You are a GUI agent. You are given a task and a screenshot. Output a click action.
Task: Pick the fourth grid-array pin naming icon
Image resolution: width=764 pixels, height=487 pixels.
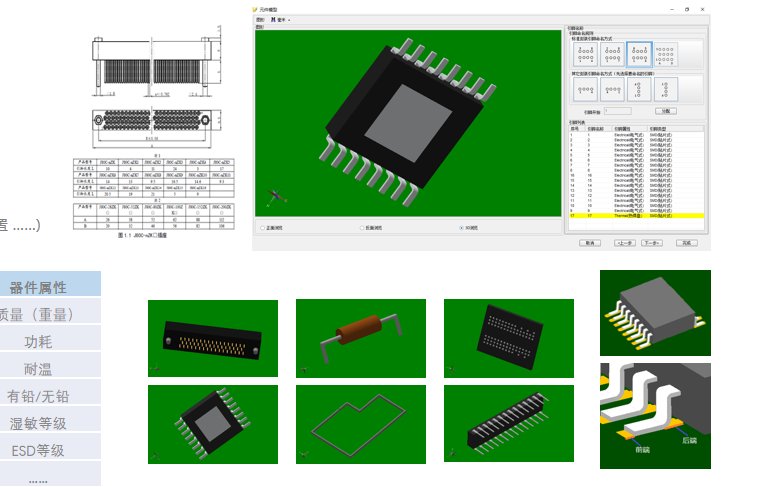(x=666, y=54)
